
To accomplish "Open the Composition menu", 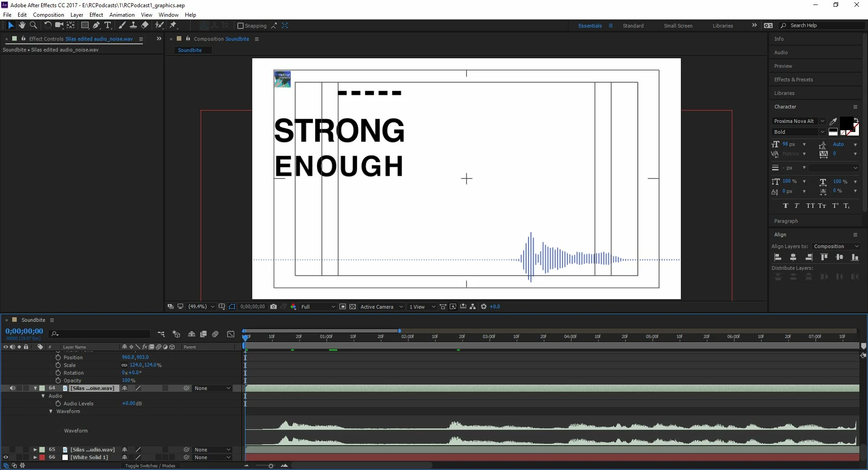I will point(48,15).
